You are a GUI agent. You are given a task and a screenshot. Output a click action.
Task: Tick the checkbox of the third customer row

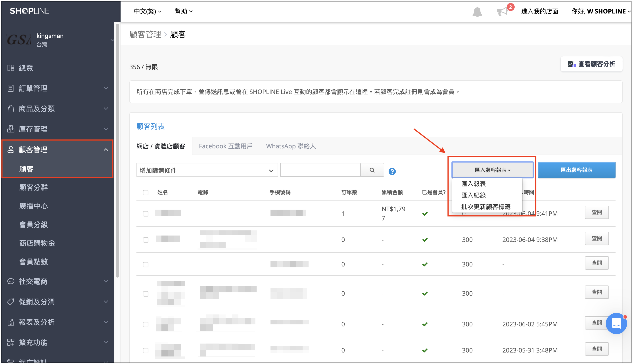146,264
